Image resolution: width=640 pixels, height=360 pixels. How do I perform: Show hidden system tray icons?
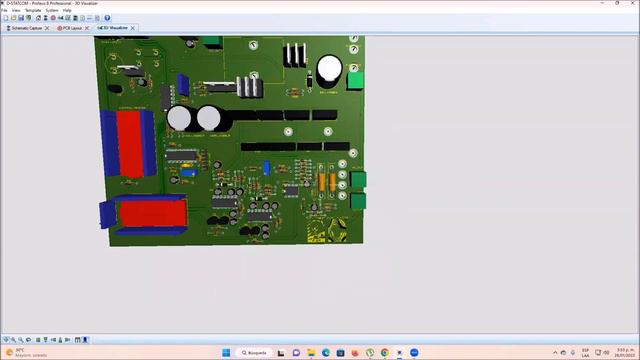point(555,353)
